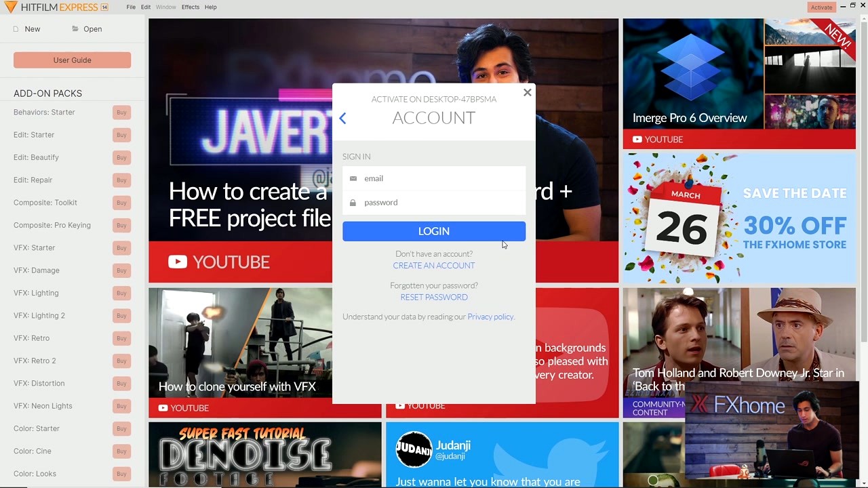The width and height of the screenshot is (868, 488).
Task: Click the envelope icon beside the email field
Action: pyautogui.click(x=353, y=178)
